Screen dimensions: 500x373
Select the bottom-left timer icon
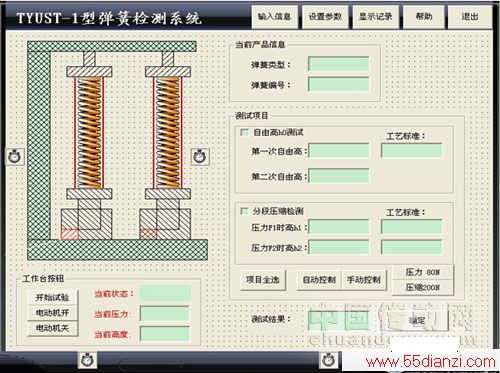click(87, 360)
